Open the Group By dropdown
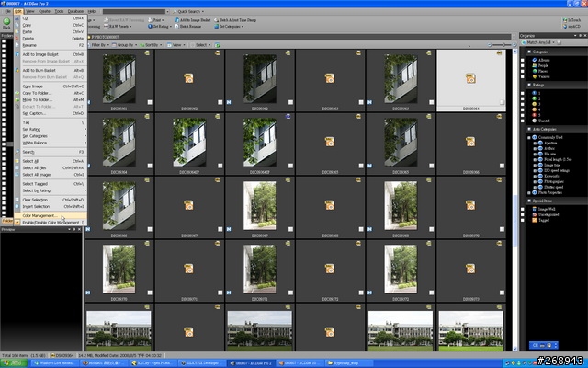 point(125,45)
